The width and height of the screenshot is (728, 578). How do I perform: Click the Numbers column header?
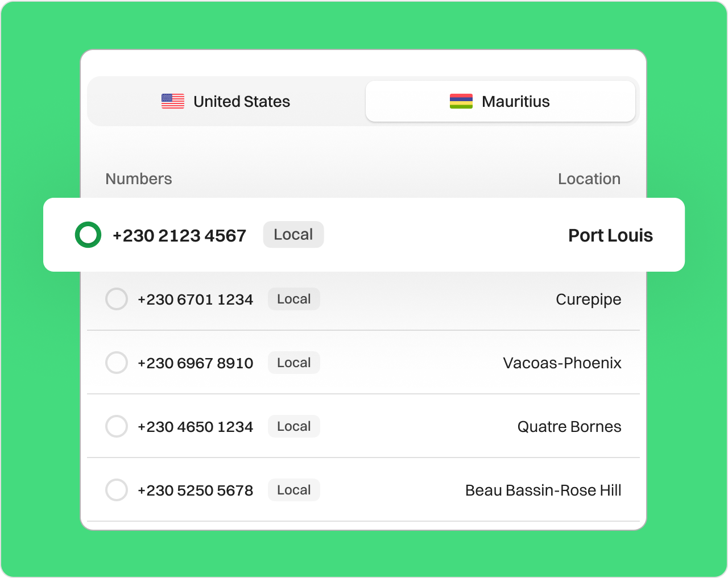[x=139, y=178]
